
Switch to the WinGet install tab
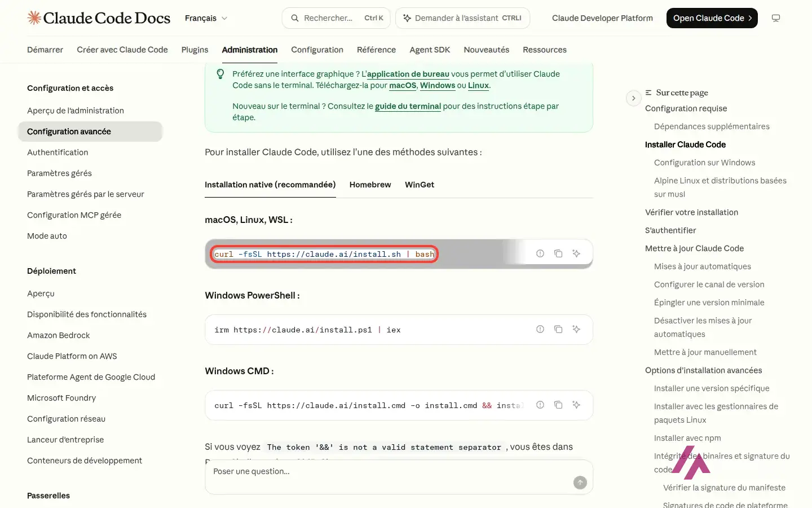coord(420,185)
